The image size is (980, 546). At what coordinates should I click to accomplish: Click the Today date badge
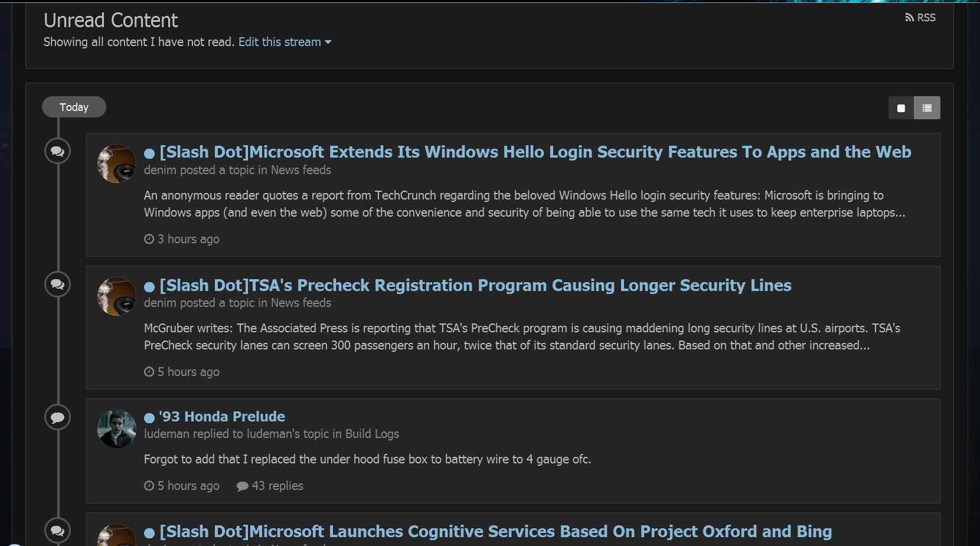(74, 107)
